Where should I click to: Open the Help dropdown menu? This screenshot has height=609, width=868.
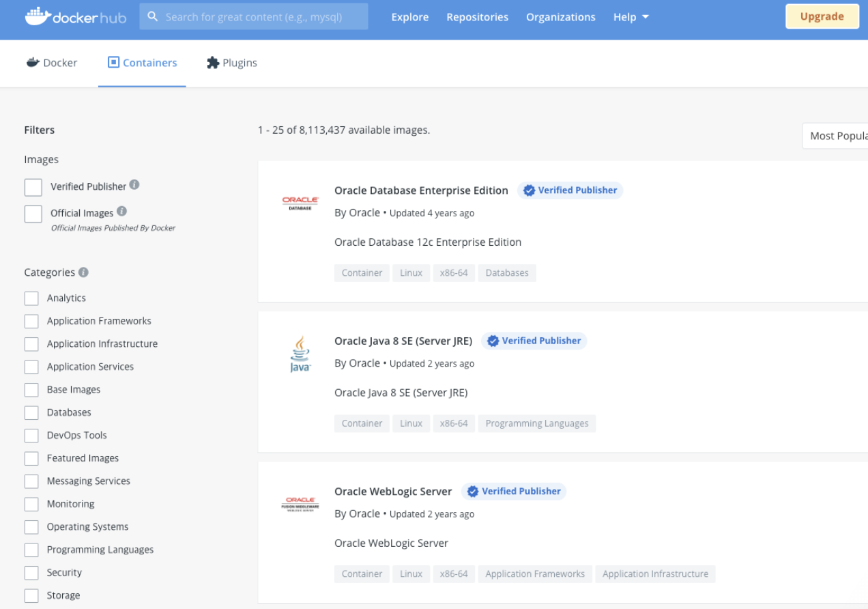point(631,17)
